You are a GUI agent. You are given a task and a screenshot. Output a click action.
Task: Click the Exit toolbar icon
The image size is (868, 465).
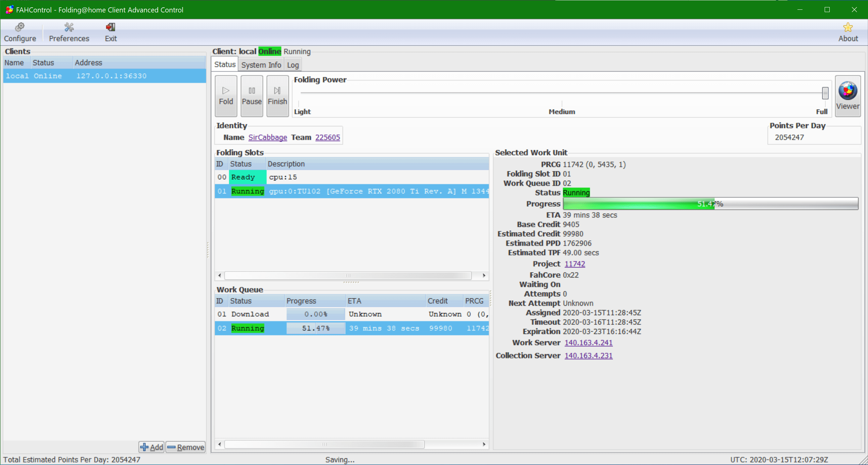111,32
